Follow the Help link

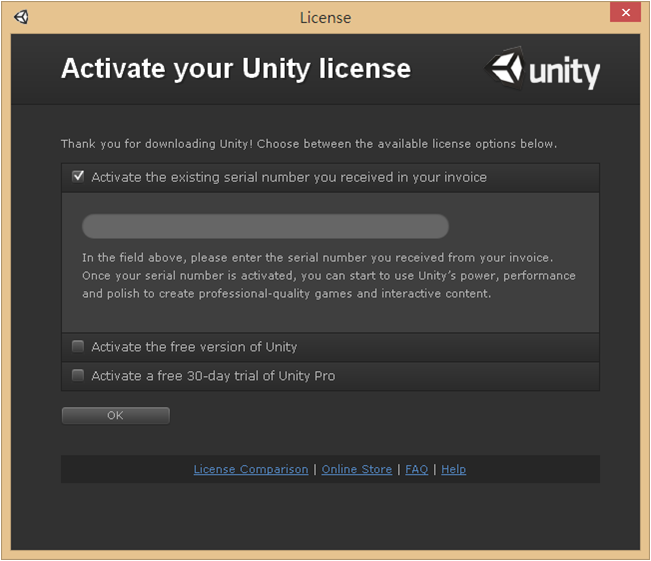click(x=453, y=469)
